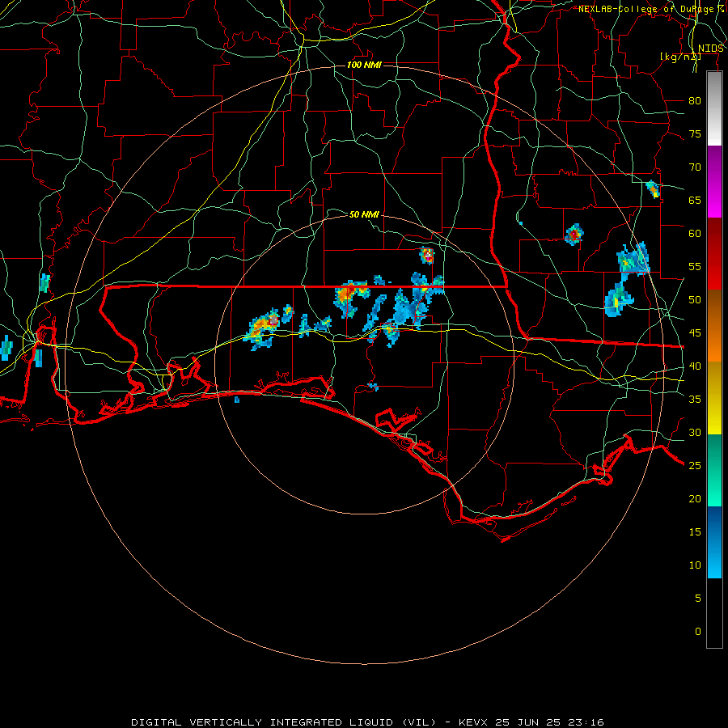This screenshot has width=728, height=728.
Task: Select the 65 value on the VIL scale
Action: [x=695, y=200]
